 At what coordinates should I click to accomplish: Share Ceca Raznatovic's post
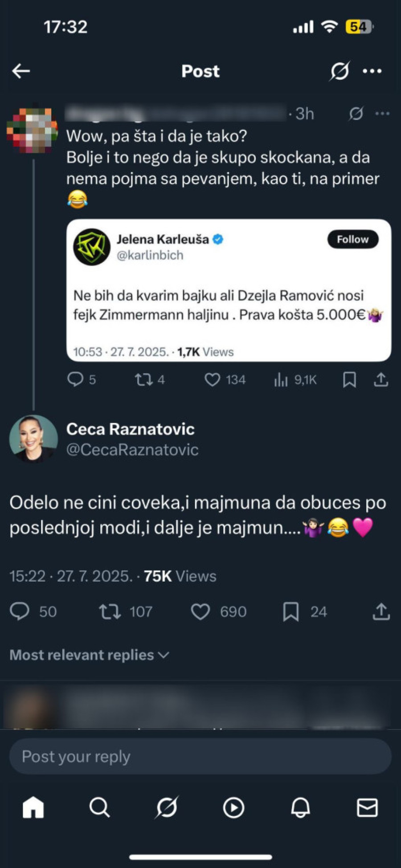[381, 611]
